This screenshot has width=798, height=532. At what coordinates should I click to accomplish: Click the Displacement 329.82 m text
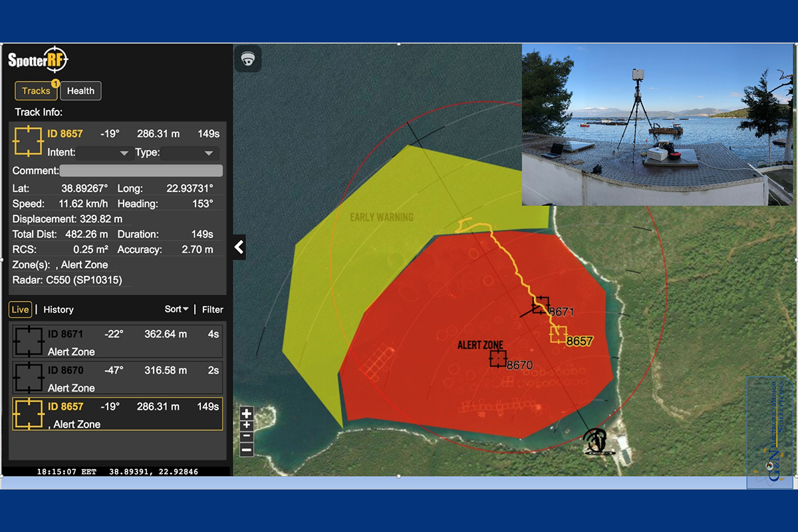coord(67,219)
